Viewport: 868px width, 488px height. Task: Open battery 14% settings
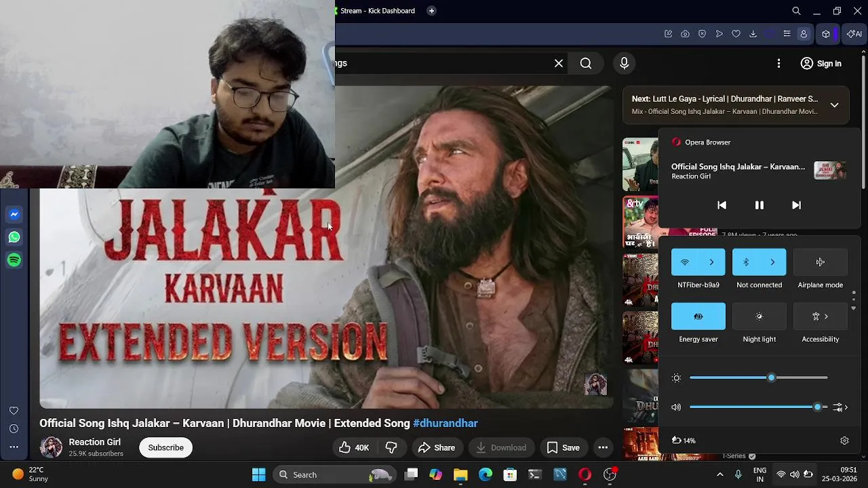tap(684, 441)
